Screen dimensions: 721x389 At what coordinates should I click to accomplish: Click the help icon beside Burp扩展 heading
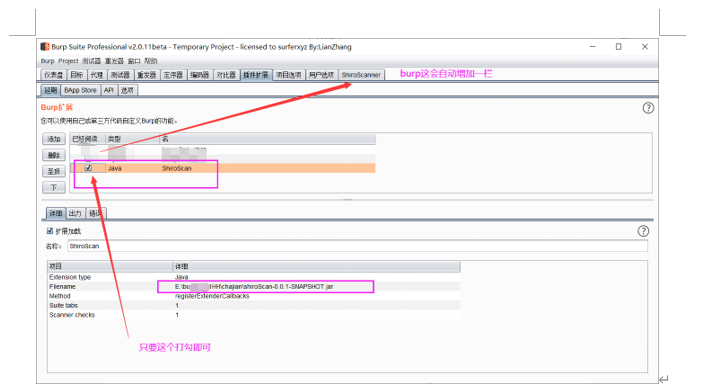[648, 108]
